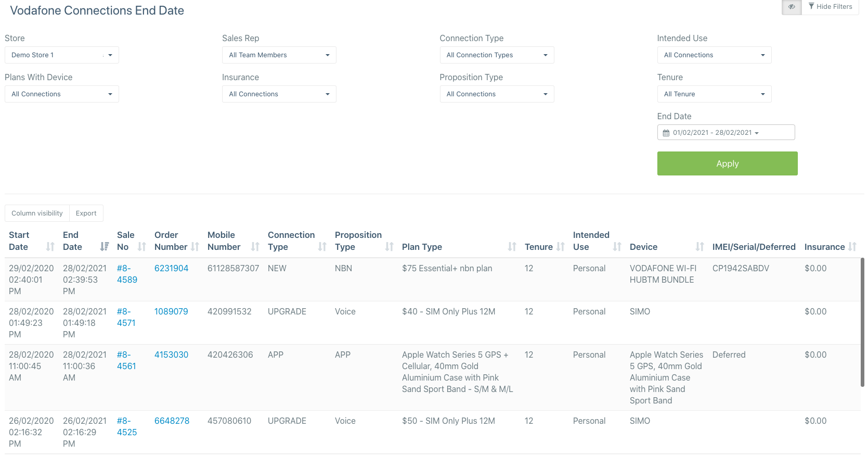The image size is (868, 455).
Task: Sort by Plan Type column icon
Action: click(512, 247)
